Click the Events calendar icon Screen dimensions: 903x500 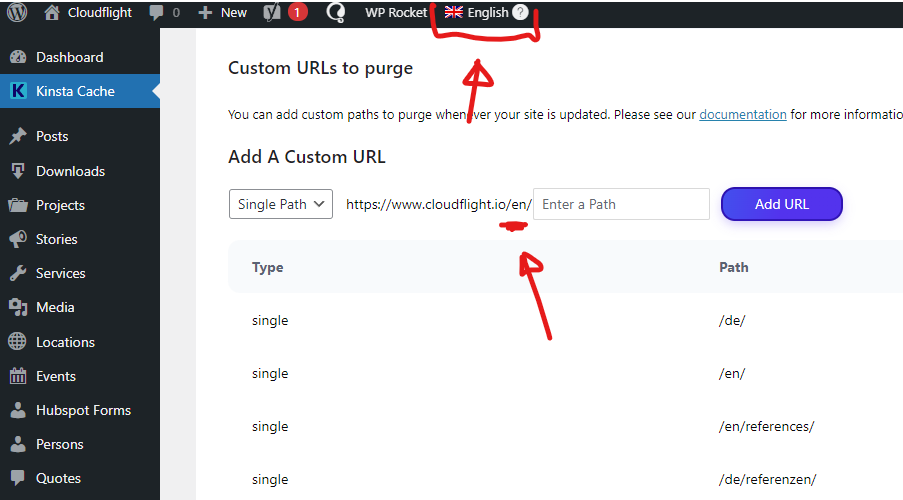18,376
